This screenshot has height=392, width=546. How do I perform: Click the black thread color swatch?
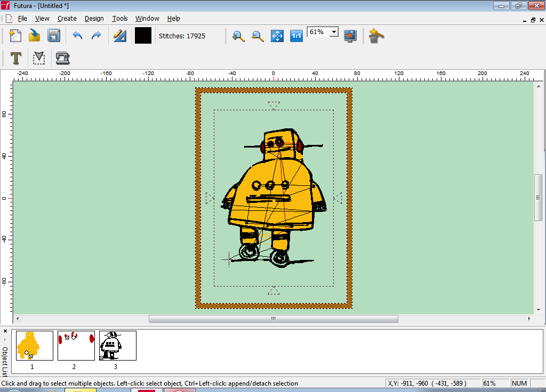pyautogui.click(x=143, y=36)
